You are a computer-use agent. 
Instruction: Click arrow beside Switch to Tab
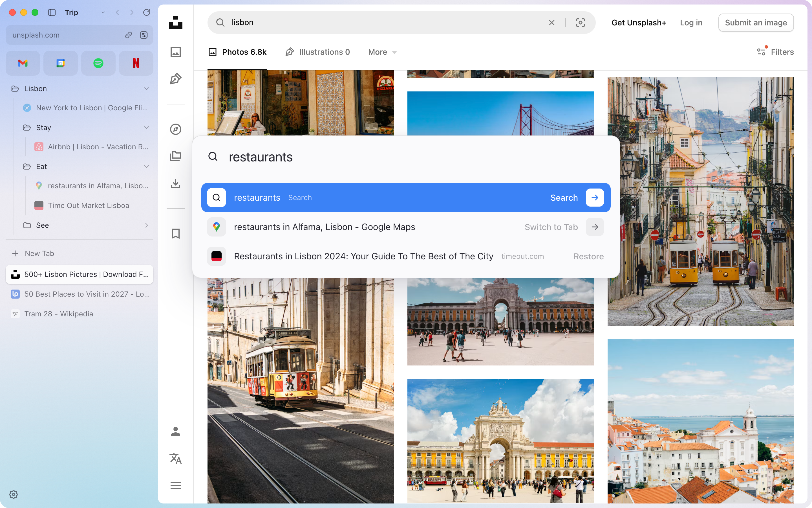coord(595,227)
